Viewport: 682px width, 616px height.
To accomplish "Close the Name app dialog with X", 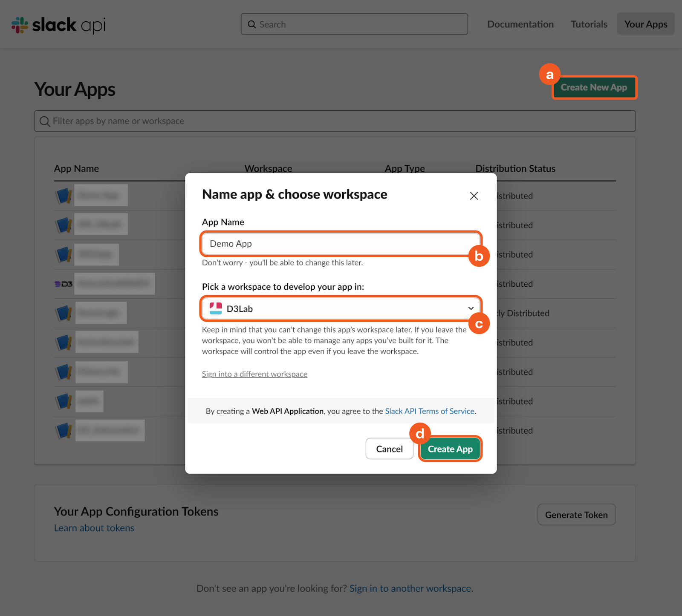I will [x=474, y=196].
